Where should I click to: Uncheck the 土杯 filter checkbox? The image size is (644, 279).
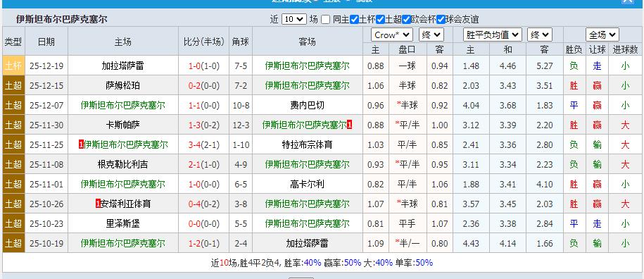pos(355,19)
